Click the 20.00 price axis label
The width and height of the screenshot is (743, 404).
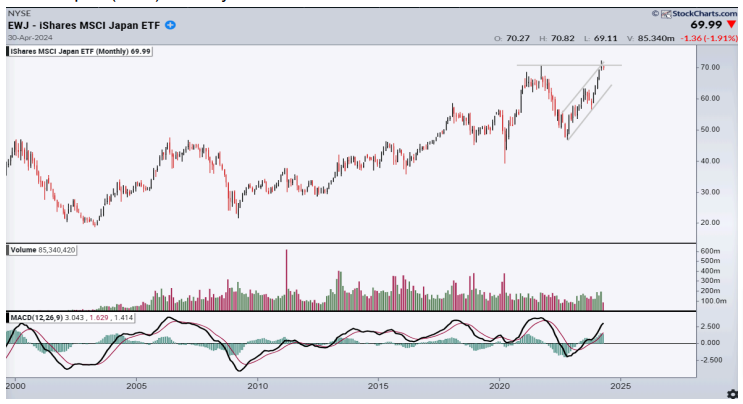(710, 223)
